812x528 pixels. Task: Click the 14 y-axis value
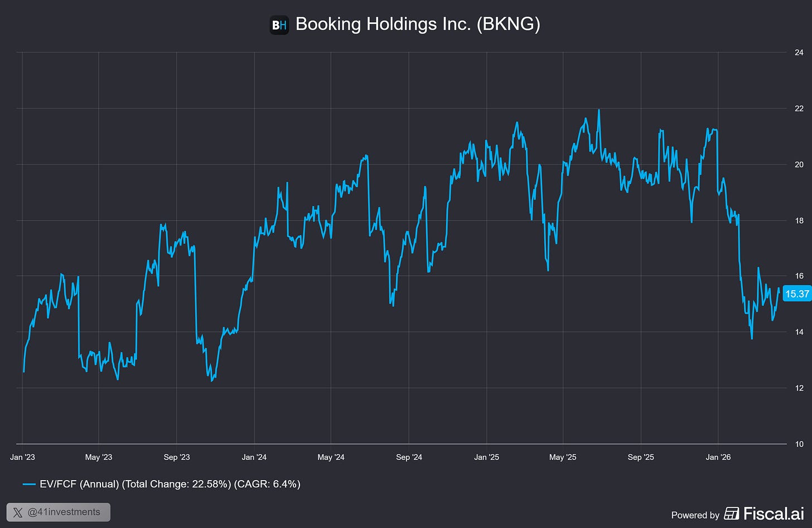799,332
